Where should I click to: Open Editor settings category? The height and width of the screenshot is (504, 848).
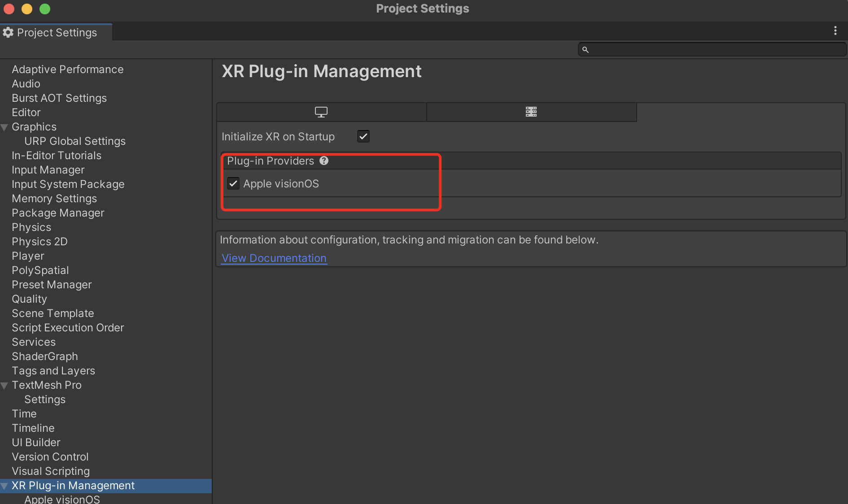tap(26, 113)
